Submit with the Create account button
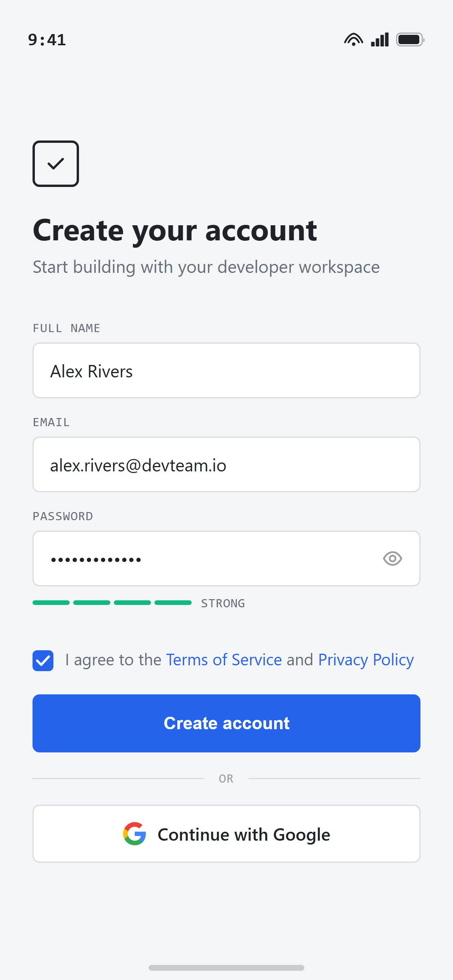The width and height of the screenshot is (453, 980). [x=226, y=723]
